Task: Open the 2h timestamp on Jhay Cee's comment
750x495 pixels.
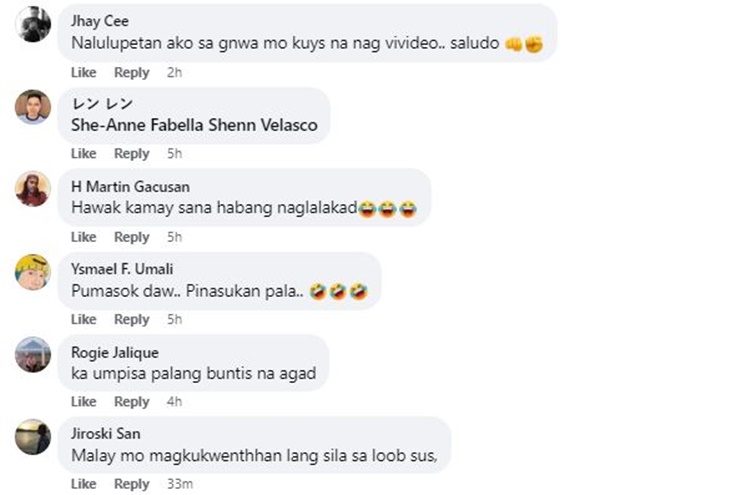Action: tap(175, 72)
